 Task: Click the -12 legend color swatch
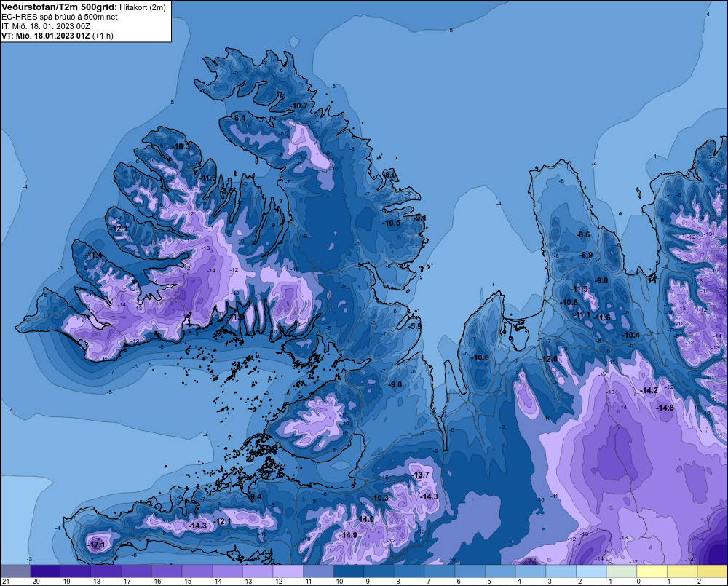pos(288,571)
